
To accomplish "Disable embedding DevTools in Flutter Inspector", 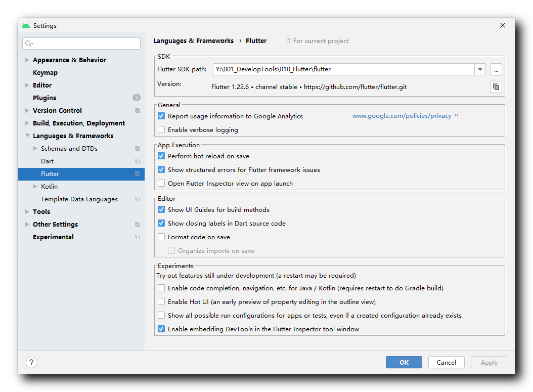I will pos(161,329).
